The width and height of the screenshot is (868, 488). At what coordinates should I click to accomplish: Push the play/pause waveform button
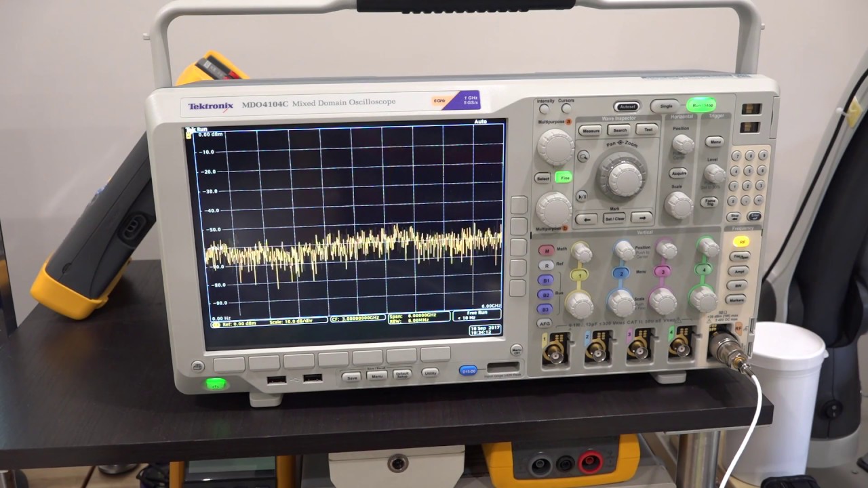582,196
